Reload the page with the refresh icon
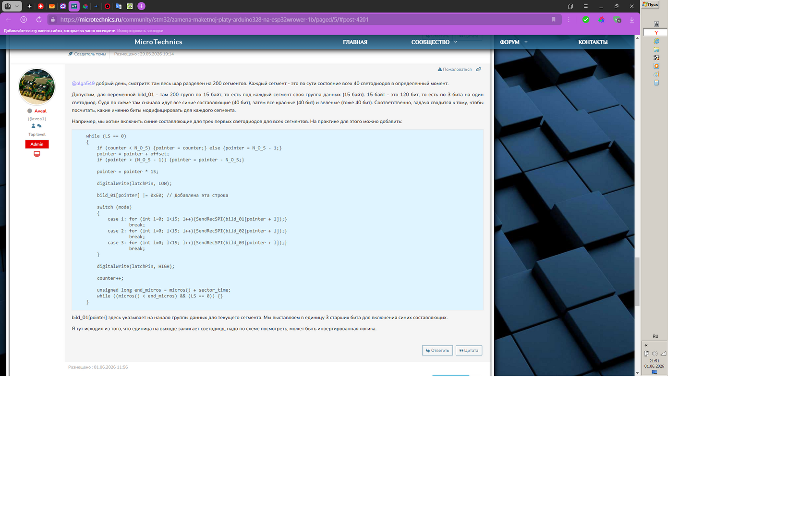The height and width of the screenshot is (519, 812). pos(39,20)
